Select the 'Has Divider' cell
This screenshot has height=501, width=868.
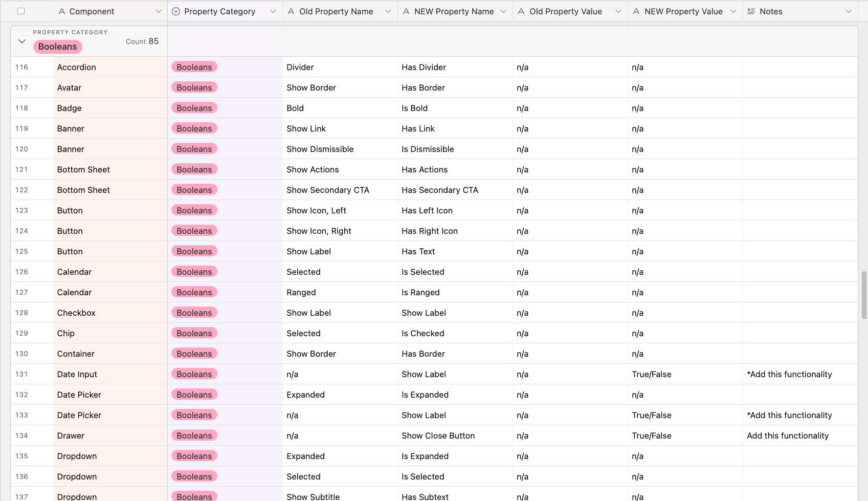pos(455,67)
